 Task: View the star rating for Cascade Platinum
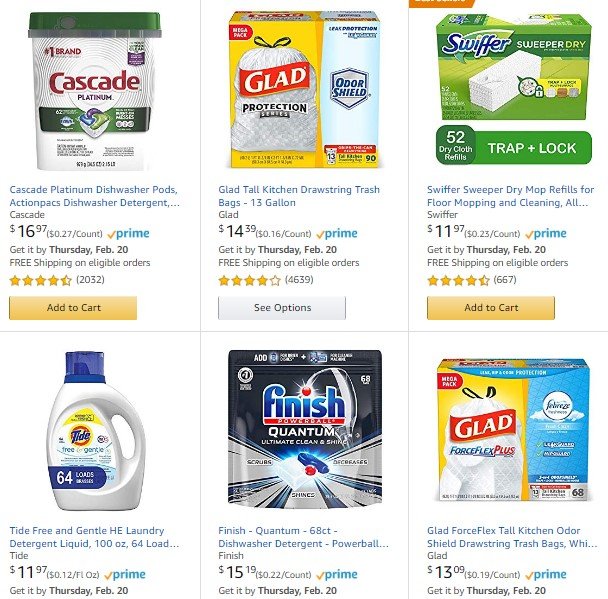point(41,280)
